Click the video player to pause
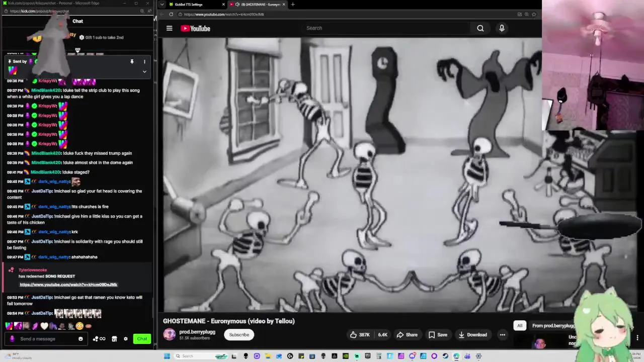Viewport: 644px width, 362px height. pyautogui.click(x=352, y=175)
